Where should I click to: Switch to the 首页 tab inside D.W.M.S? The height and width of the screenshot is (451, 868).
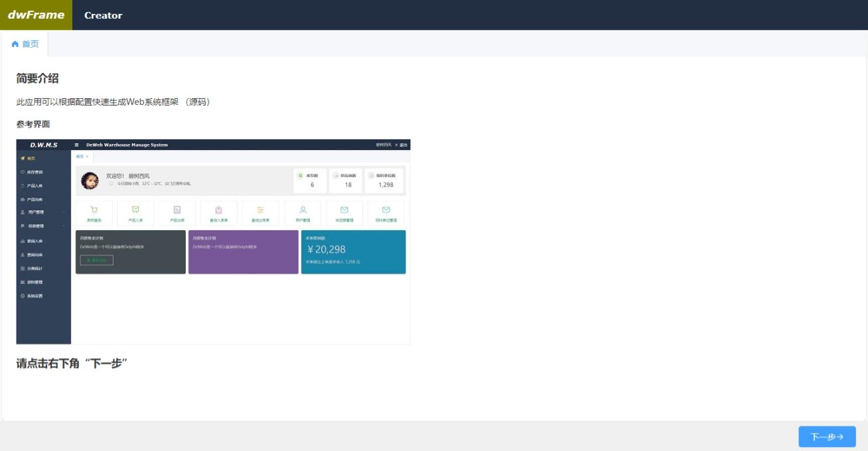click(80, 156)
